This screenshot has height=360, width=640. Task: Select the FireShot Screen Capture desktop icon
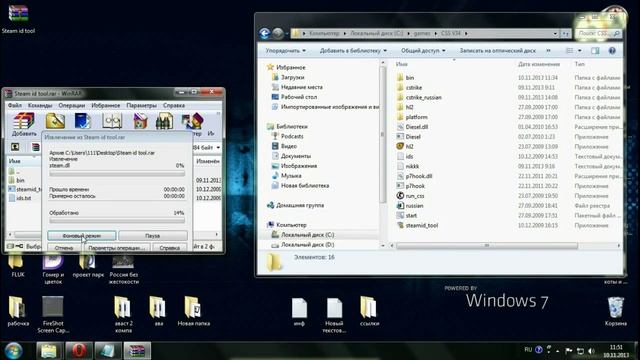[53, 315]
